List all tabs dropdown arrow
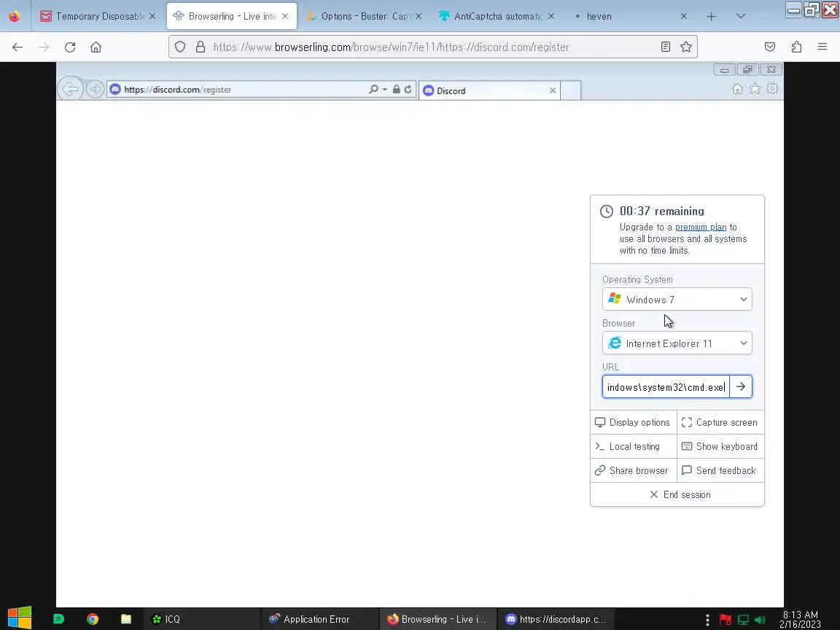 pyautogui.click(x=740, y=17)
